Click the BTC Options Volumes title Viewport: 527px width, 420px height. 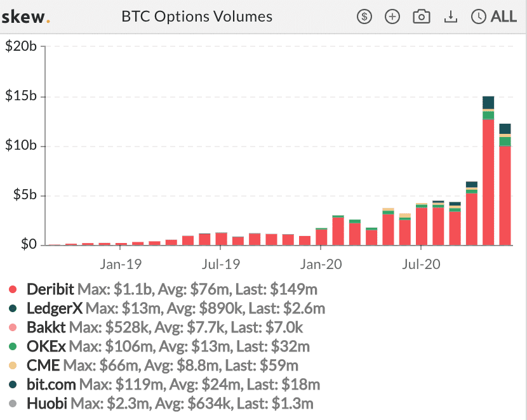click(197, 16)
